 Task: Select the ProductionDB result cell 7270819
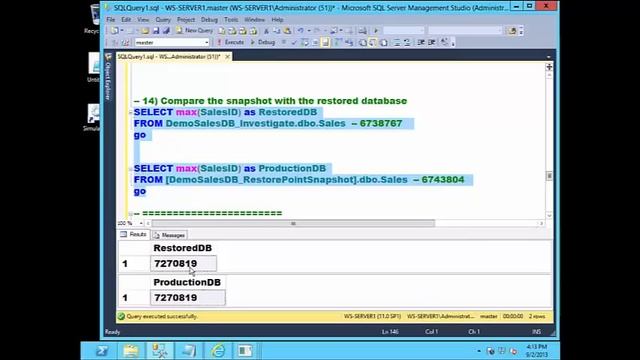(188, 298)
